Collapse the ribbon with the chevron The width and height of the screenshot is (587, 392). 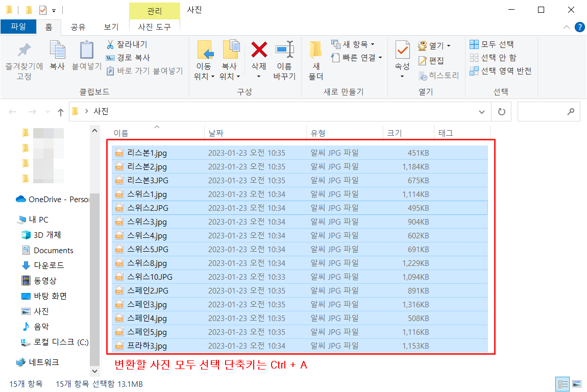567,27
